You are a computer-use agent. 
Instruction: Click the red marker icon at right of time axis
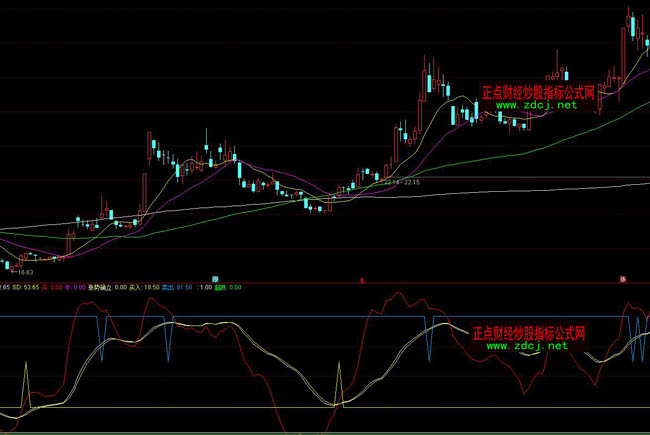click(622, 277)
